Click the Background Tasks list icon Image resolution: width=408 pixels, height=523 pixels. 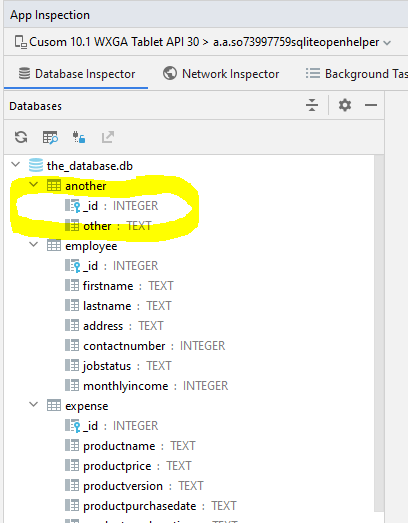(313, 73)
